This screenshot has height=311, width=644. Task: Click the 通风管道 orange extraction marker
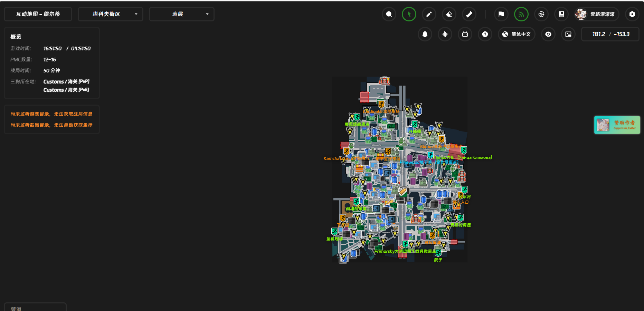click(x=433, y=236)
